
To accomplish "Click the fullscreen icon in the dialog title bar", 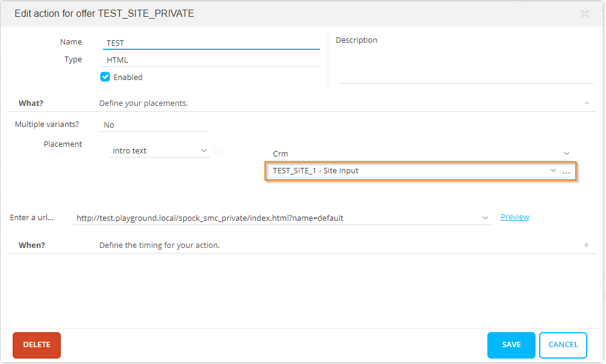I will [x=584, y=14].
